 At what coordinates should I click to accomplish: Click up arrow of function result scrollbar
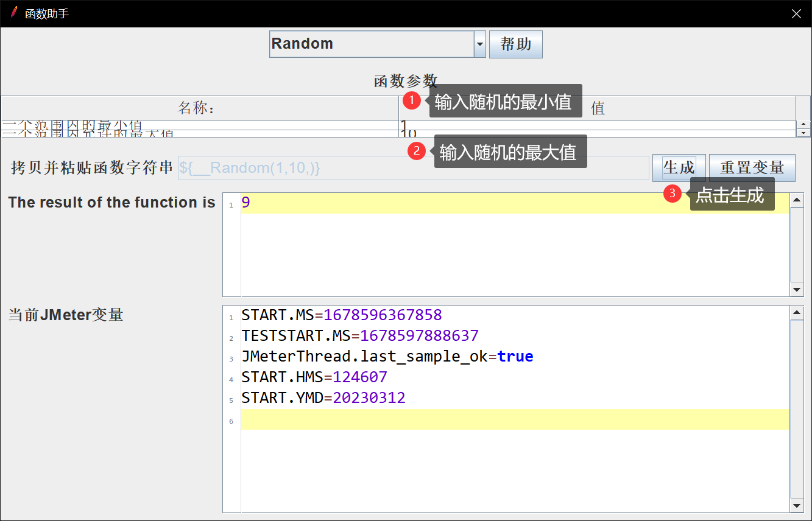point(796,200)
